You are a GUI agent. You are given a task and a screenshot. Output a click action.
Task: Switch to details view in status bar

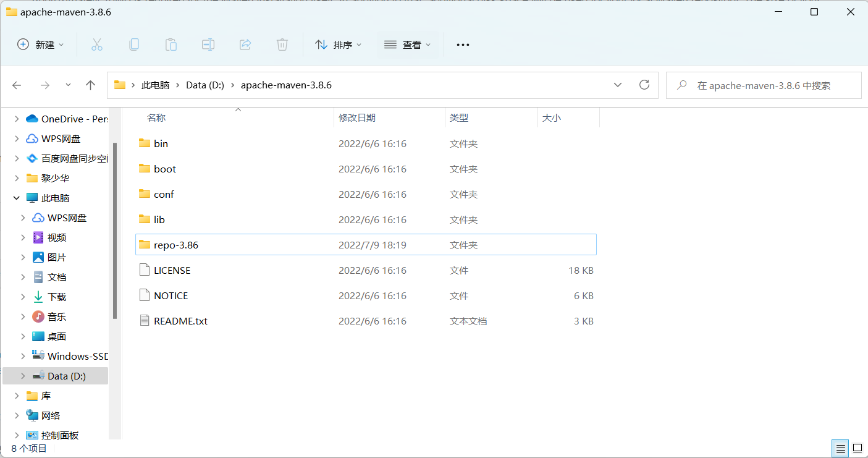point(840,447)
